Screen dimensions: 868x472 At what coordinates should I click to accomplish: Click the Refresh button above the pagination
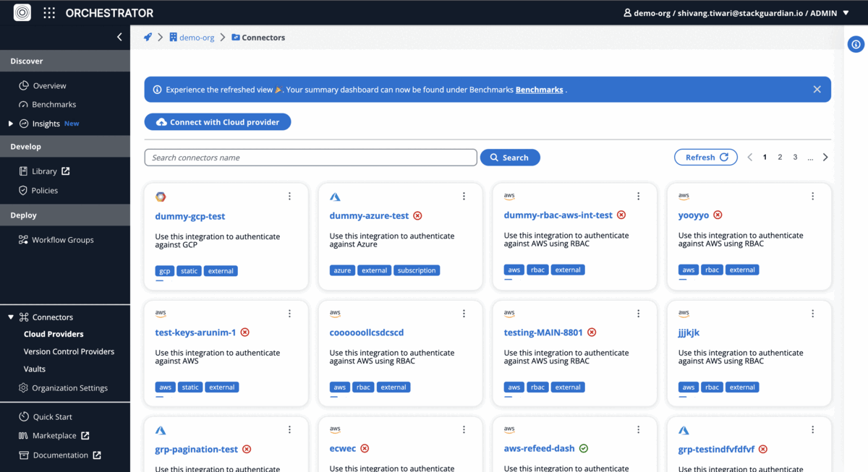pyautogui.click(x=705, y=157)
